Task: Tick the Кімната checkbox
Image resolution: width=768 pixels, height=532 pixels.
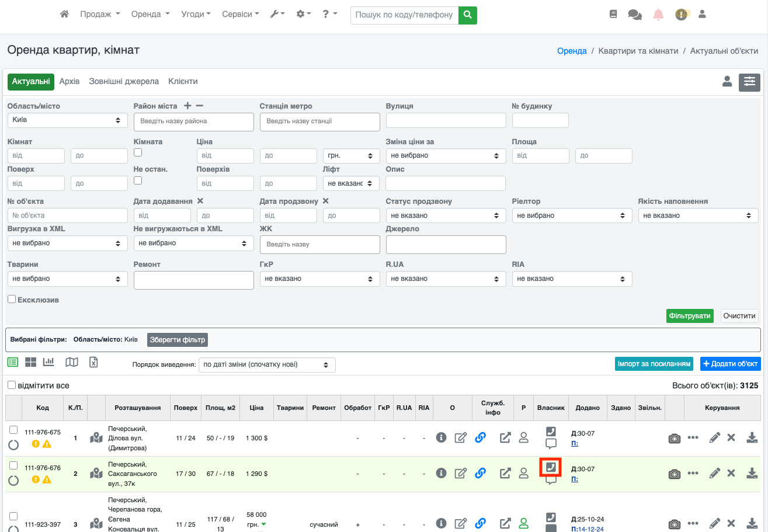Action: click(x=138, y=152)
